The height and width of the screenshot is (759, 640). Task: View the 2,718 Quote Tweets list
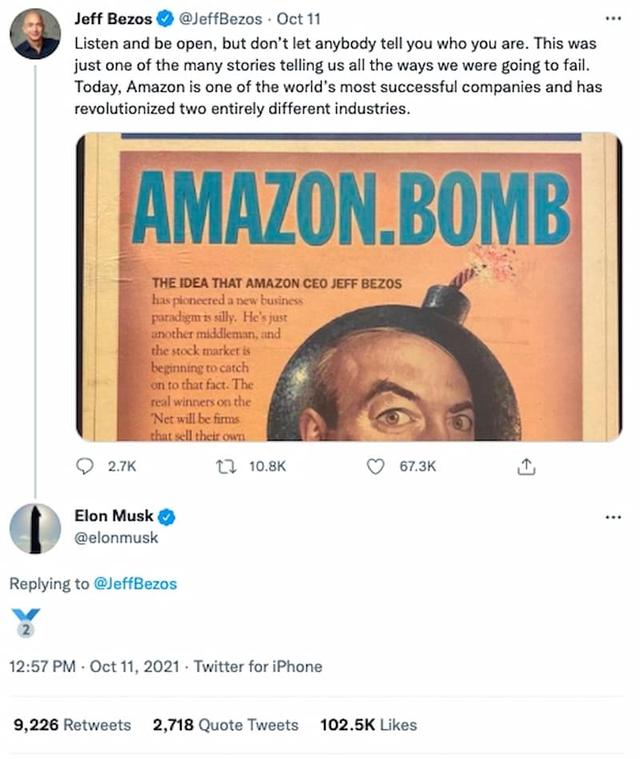pos(225,725)
